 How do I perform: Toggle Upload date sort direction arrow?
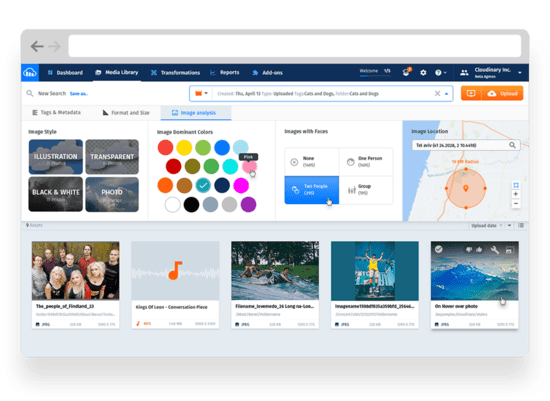coord(501,225)
